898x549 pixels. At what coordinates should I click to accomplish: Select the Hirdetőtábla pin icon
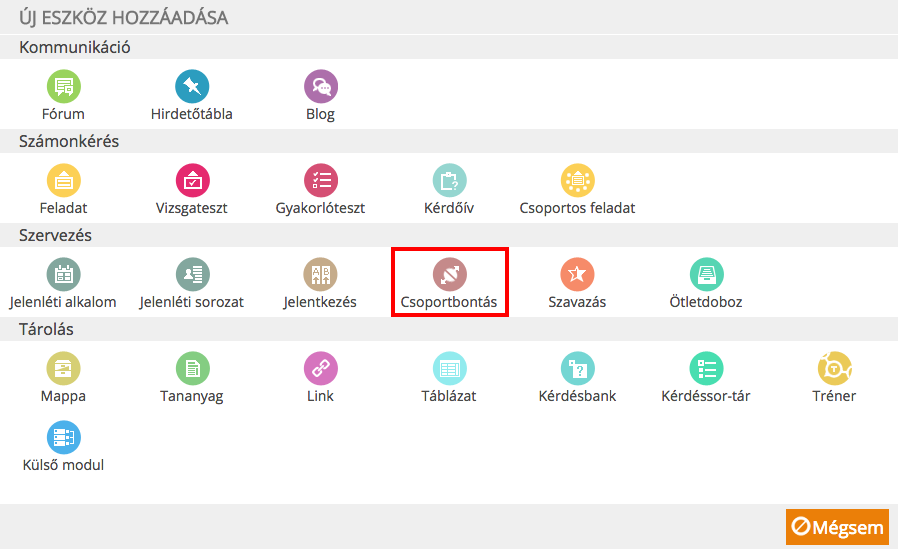coord(192,86)
